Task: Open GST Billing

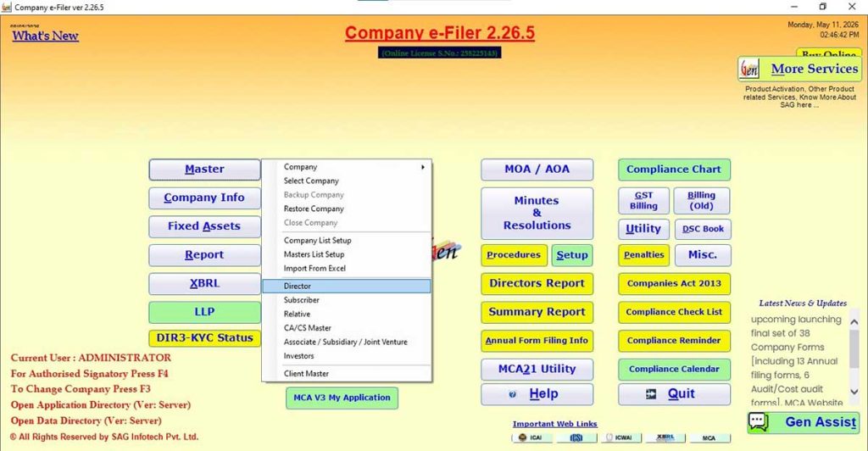Action: pyautogui.click(x=643, y=200)
